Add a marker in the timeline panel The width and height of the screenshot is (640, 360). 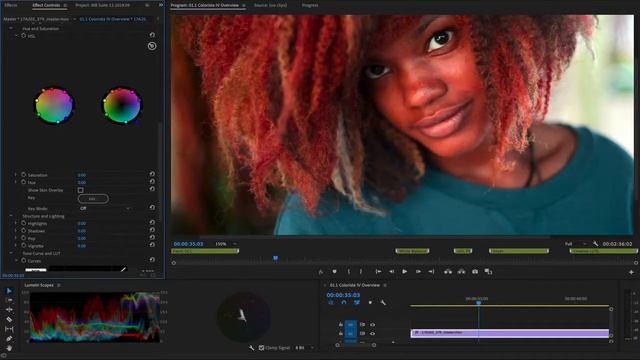(370, 302)
